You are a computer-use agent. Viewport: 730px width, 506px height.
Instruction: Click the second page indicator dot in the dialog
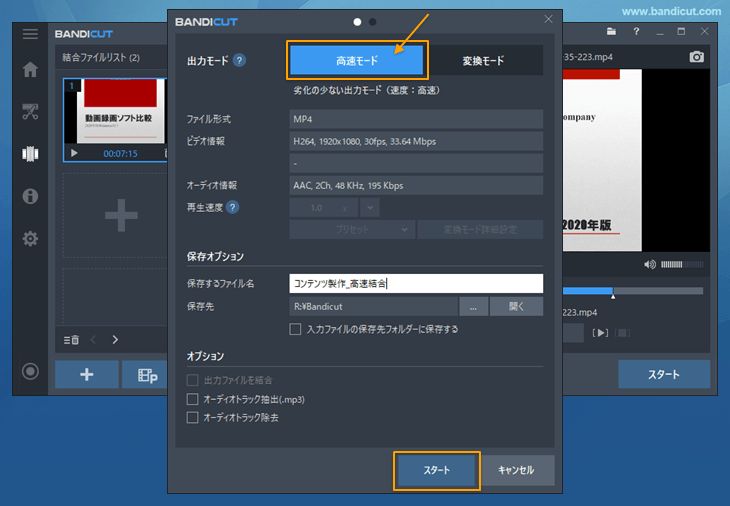372,22
